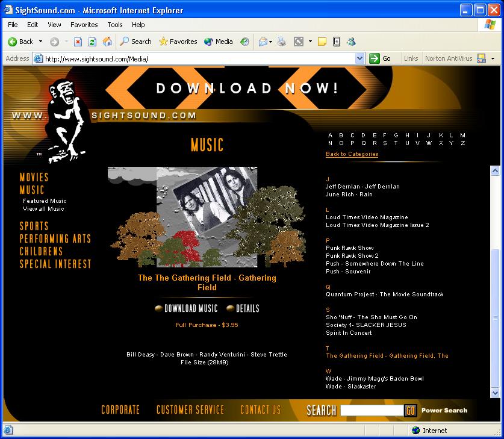Click the vertical scrollbar thumb of the music list
This screenshot has width=504, height=439.
(495, 318)
